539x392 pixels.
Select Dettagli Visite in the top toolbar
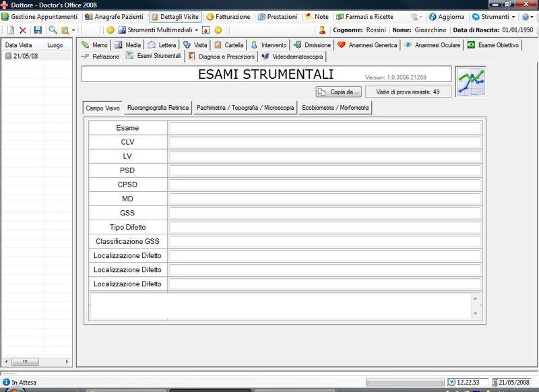coord(175,17)
